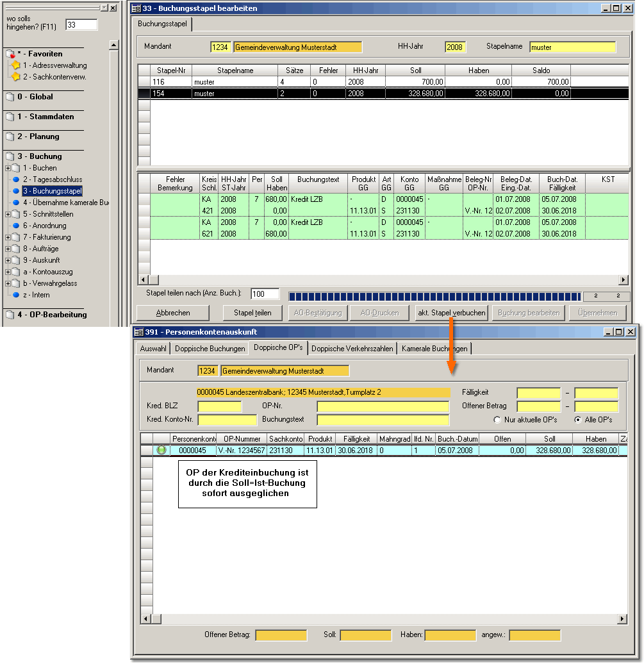Click the green status icon in the OP row

click(161, 450)
